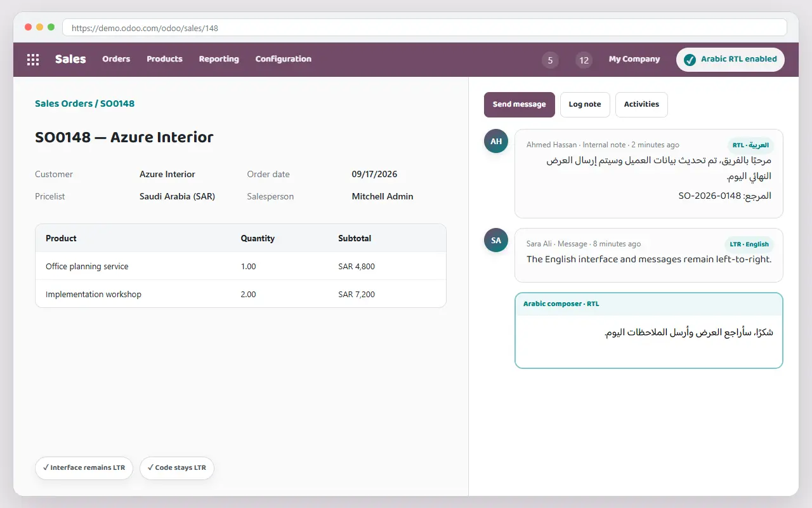Click the Subtotal column header
Viewport: 812px width, 508px height.
[355, 239]
